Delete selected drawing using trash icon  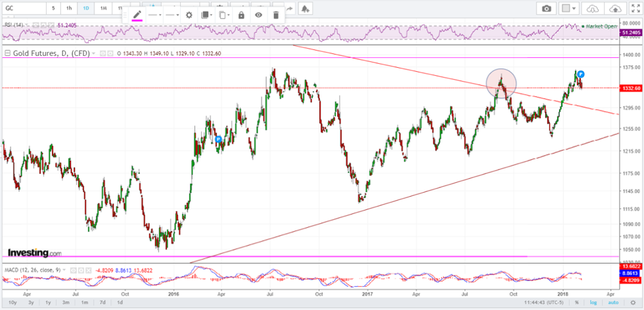coord(275,14)
